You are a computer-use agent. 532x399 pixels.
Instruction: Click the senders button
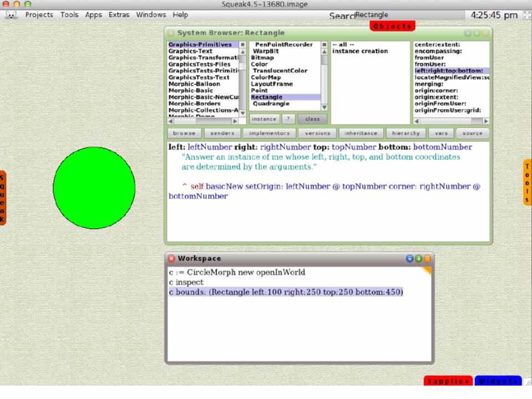[x=222, y=133]
